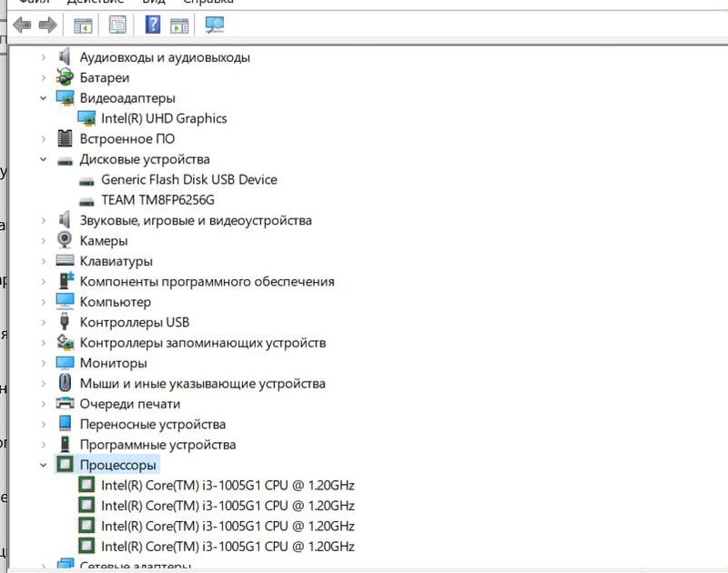This screenshot has height=573, width=728.
Task: Select the "Процессоры" label
Action: coord(118,465)
